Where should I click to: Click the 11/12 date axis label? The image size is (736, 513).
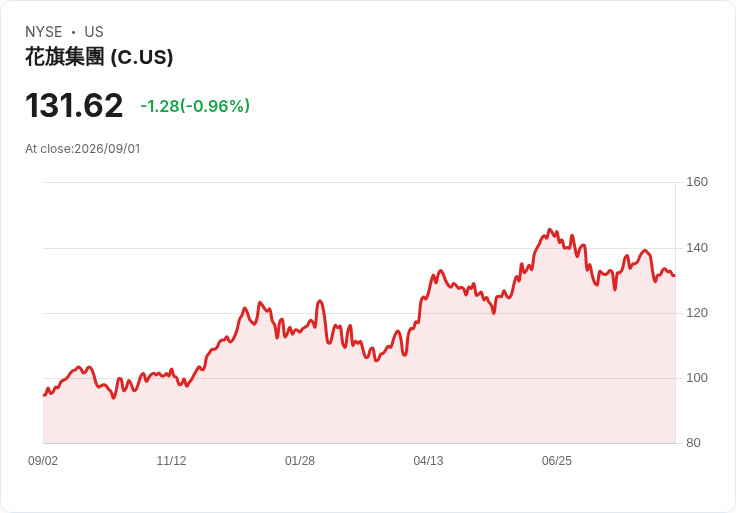click(x=171, y=461)
